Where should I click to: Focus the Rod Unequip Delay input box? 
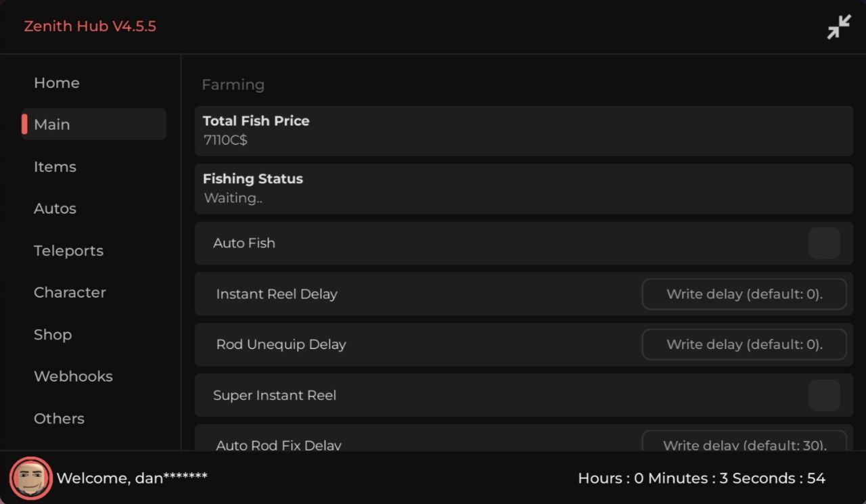744,344
